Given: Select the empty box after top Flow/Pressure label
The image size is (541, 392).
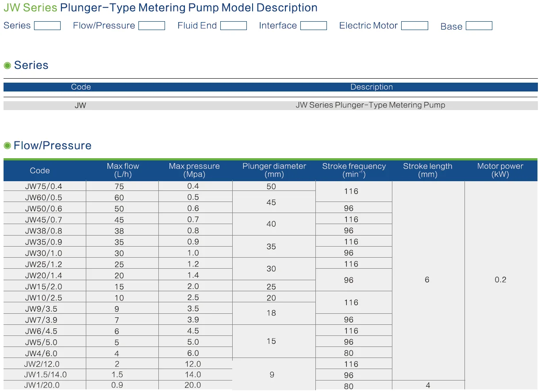Looking at the screenshot, I should [151, 26].
